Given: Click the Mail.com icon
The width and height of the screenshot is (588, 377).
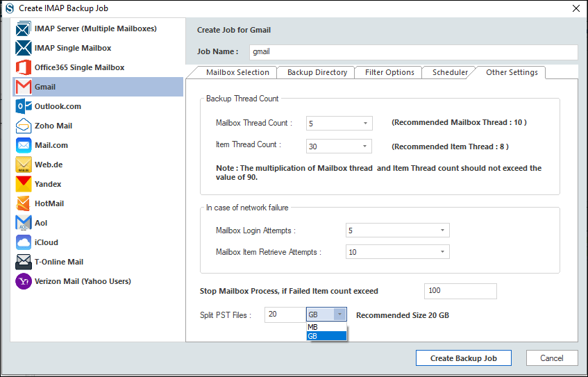Looking at the screenshot, I should click(23, 145).
